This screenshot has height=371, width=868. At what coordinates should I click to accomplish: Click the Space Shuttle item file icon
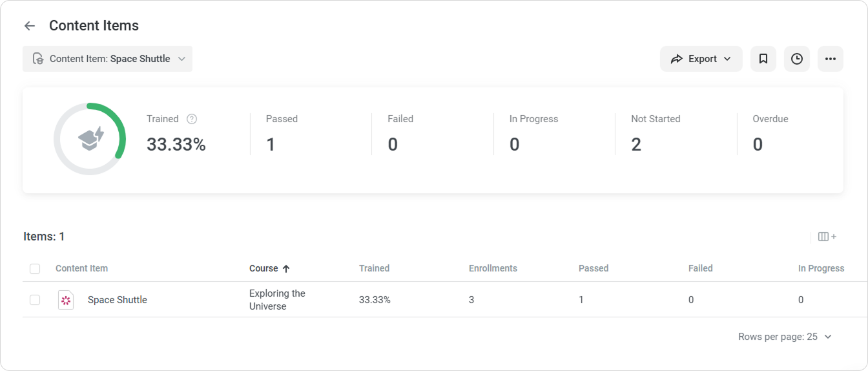pos(66,300)
